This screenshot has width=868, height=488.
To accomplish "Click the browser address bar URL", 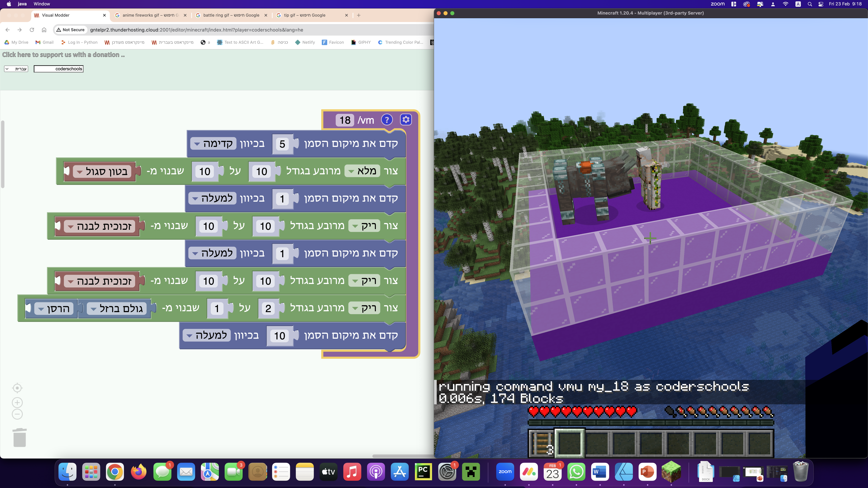I will coord(196,30).
